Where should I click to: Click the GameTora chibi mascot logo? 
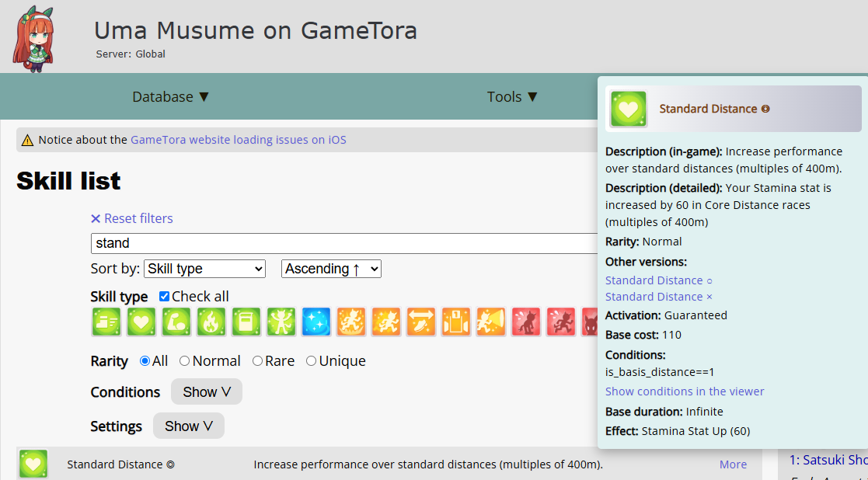coord(34,39)
